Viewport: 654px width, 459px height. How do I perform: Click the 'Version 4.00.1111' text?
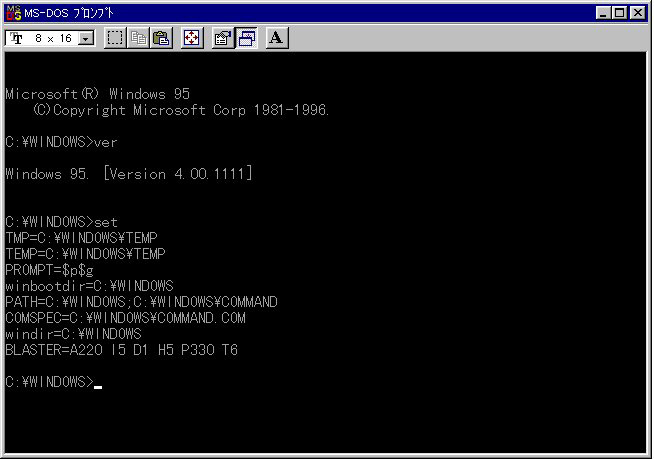coord(178,174)
